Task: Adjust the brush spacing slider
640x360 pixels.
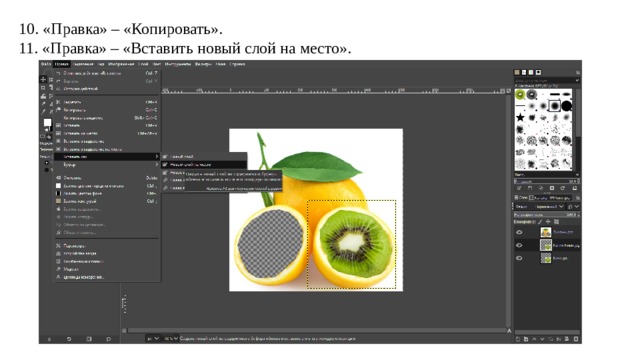Action: (x=546, y=181)
